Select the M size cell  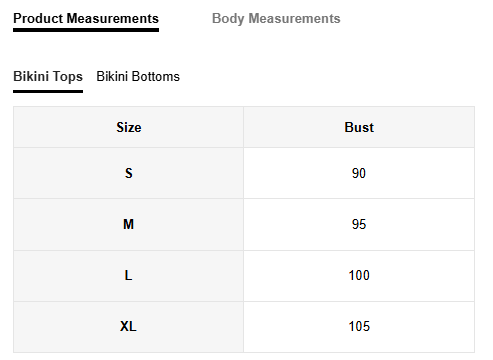point(129,224)
